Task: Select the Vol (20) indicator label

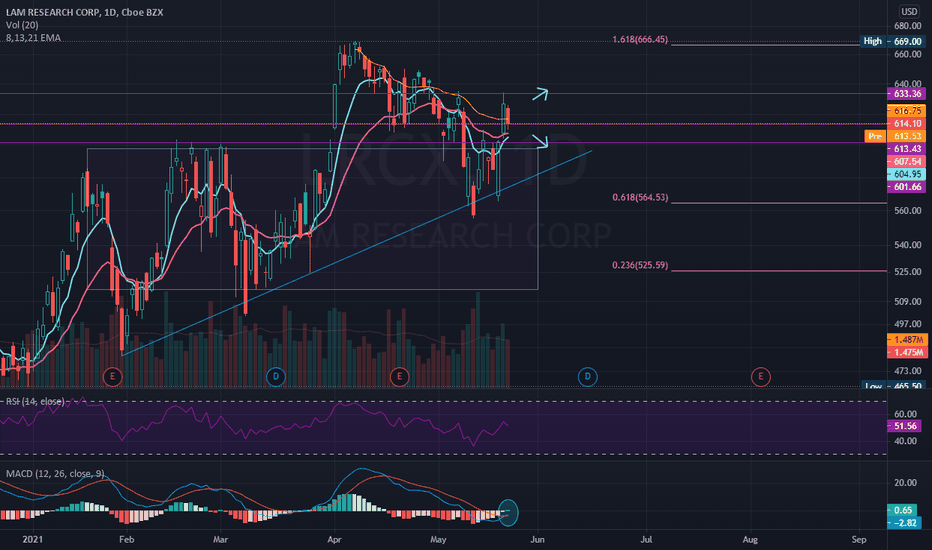Action: pyautogui.click(x=22, y=25)
